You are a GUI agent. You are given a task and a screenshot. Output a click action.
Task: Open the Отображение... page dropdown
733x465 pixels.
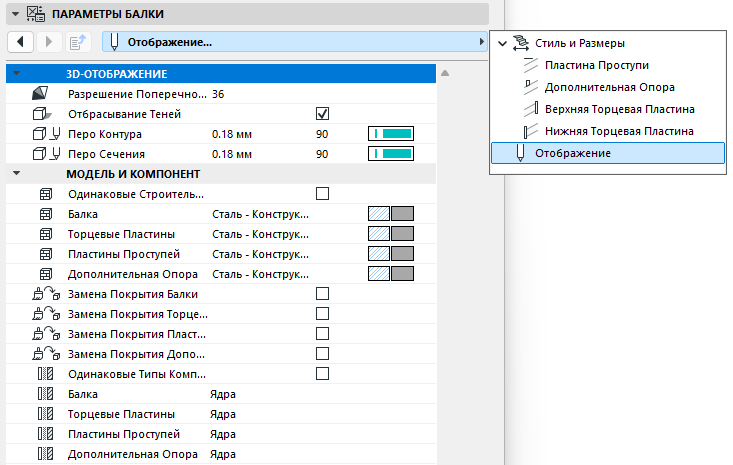[x=295, y=42]
